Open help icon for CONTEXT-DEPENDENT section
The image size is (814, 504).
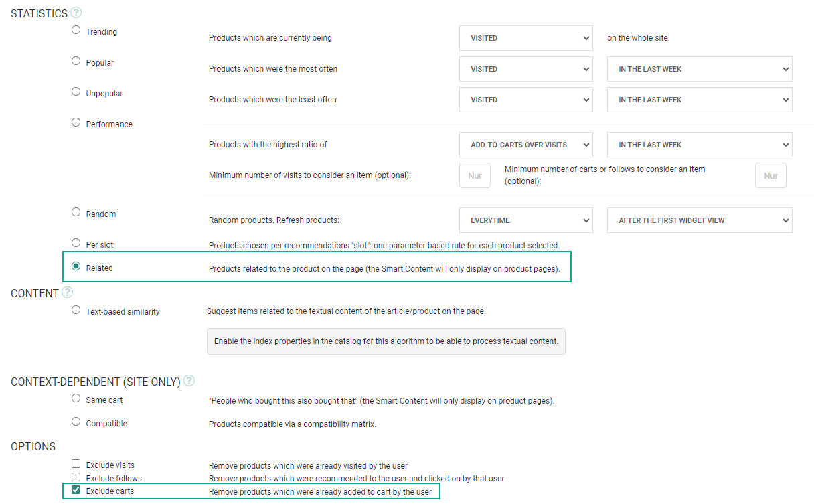tap(189, 381)
